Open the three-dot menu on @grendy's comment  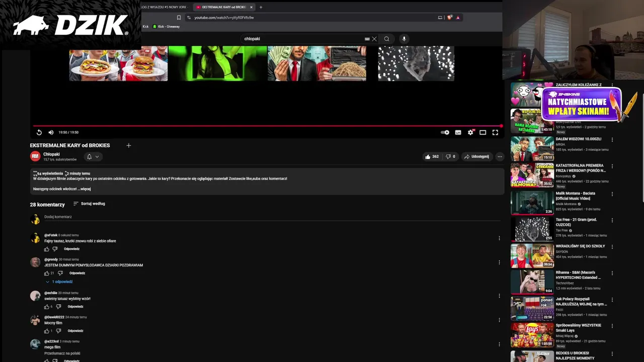click(499, 262)
